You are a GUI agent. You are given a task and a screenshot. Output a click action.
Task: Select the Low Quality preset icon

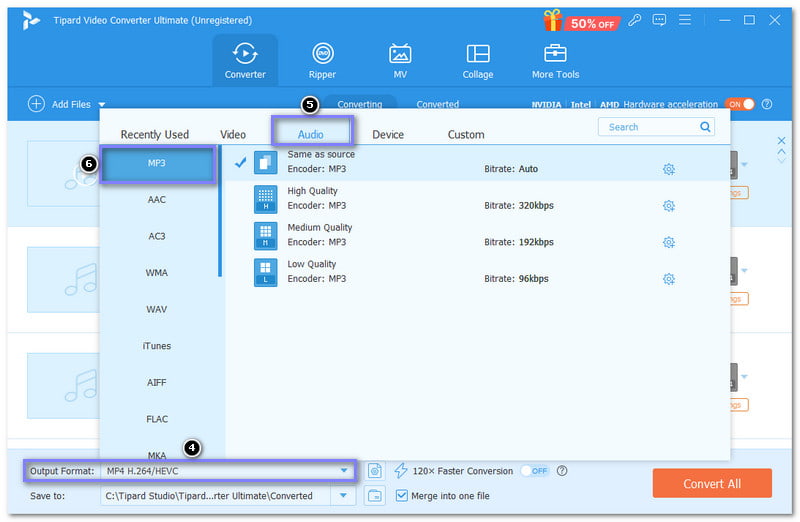pos(265,272)
